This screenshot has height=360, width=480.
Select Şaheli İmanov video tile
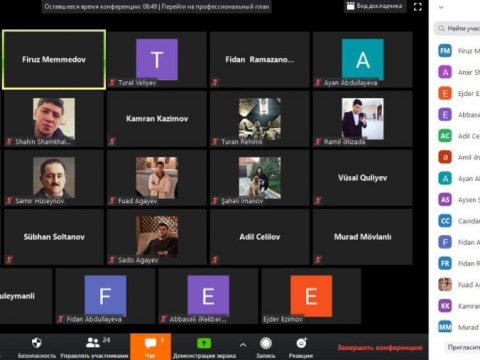(260, 178)
